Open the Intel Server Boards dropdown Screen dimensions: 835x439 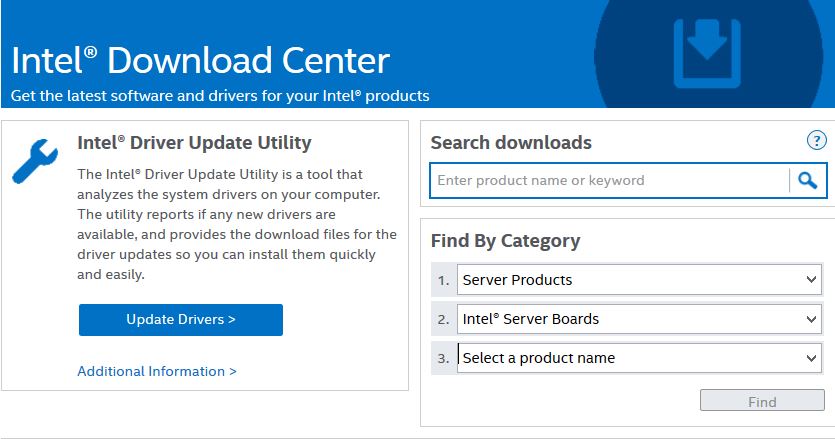pyautogui.click(x=640, y=319)
